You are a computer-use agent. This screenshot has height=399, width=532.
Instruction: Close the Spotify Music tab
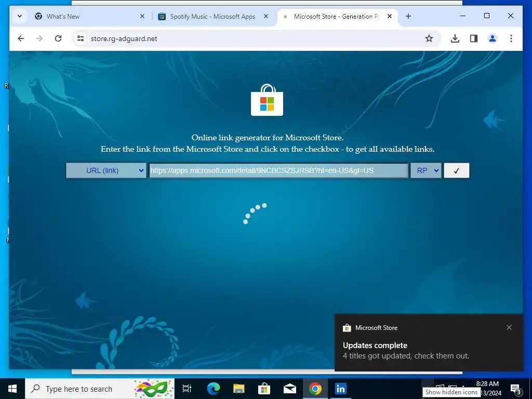(x=266, y=16)
